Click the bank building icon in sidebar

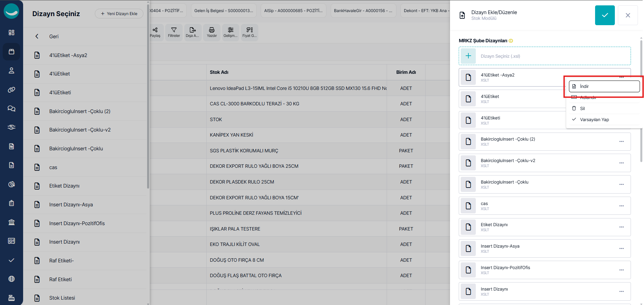pyautogui.click(x=11, y=222)
